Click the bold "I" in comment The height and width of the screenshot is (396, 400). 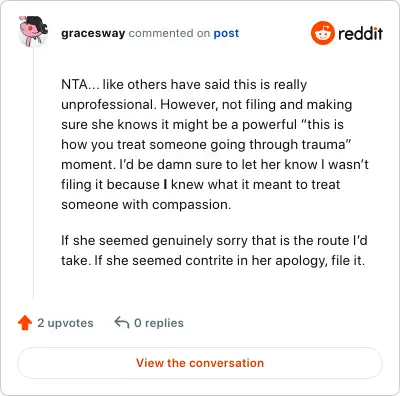165,184
